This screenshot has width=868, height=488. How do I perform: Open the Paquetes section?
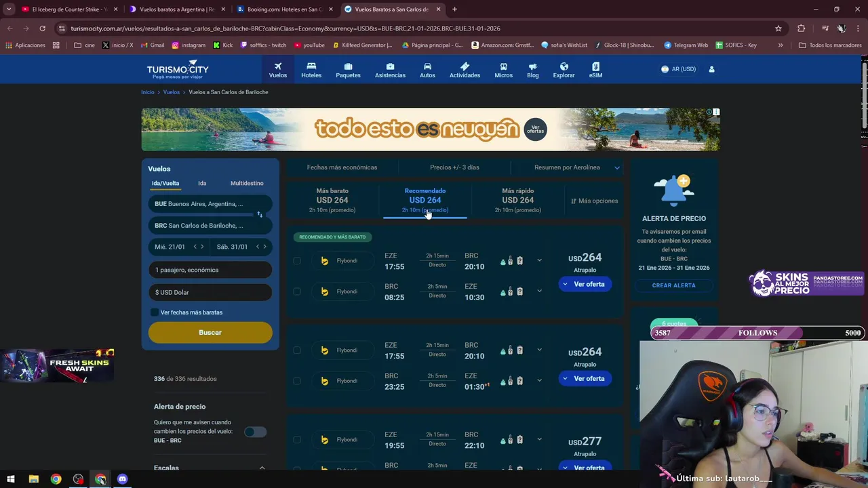click(x=348, y=70)
